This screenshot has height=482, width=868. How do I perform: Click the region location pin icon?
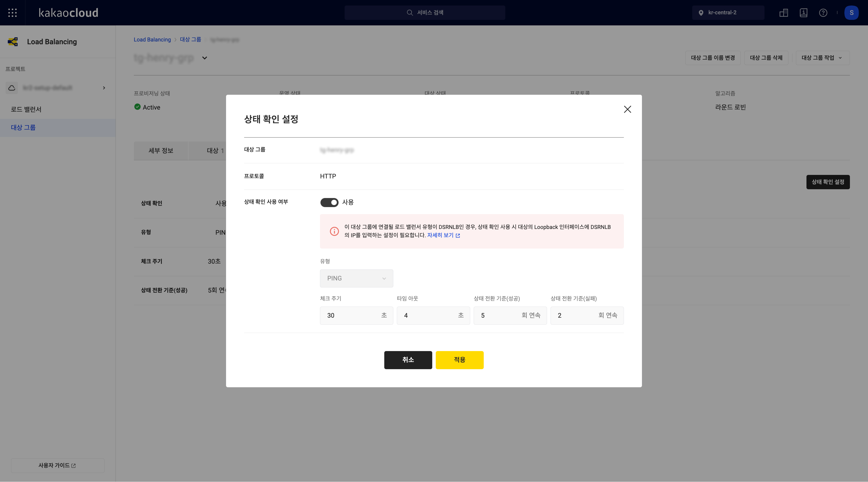pyautogui.click(x=701, y=13)
